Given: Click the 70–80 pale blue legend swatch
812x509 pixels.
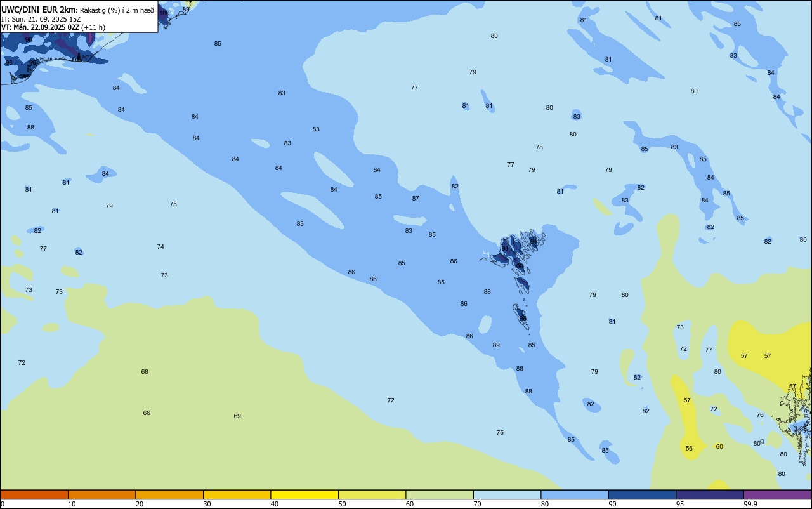Looking at the screenshot, I should tap(507, 494).
